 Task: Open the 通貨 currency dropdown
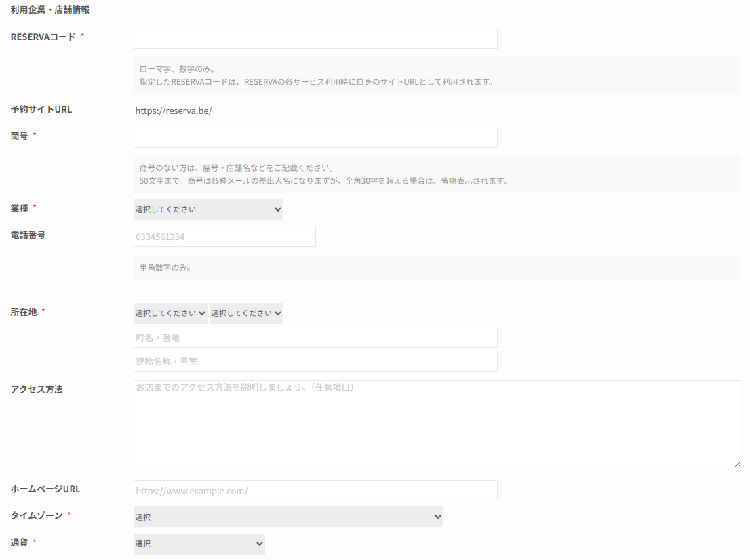coord(199,544)
